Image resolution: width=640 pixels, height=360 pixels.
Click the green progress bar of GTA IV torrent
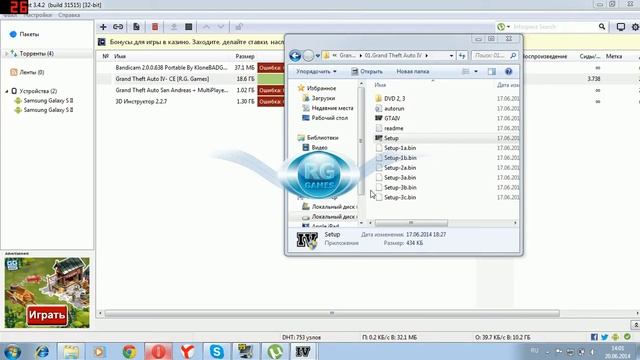(271, 79)
